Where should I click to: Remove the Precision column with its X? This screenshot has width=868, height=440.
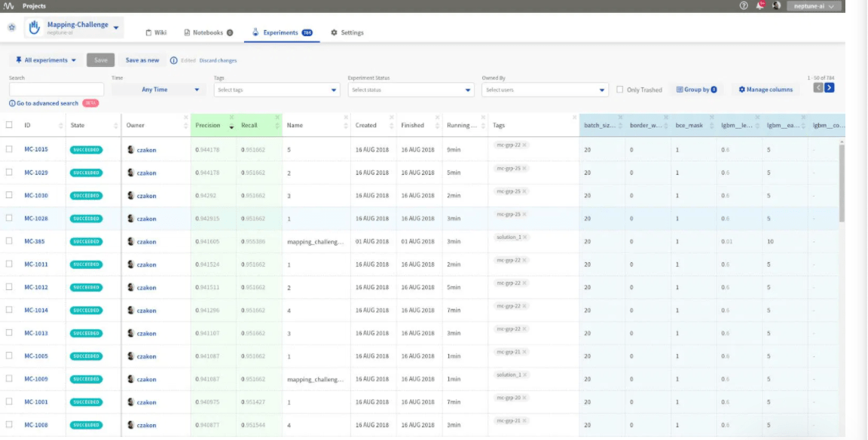pyautogui.click(x=231, y=118)
